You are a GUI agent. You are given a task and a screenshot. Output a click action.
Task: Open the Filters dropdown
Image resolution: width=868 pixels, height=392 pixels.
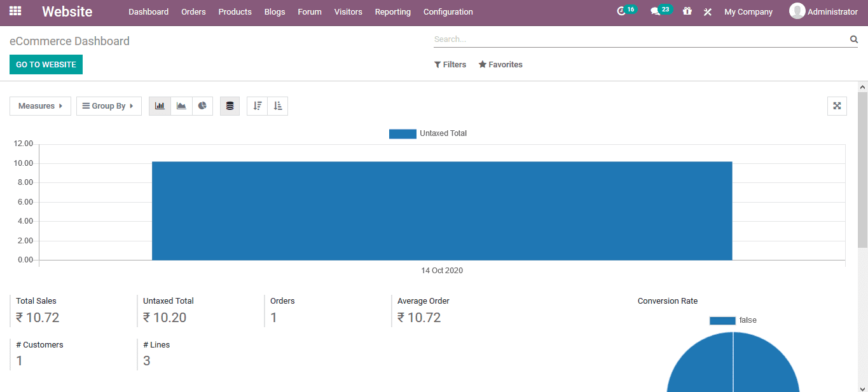coord(450,64)
